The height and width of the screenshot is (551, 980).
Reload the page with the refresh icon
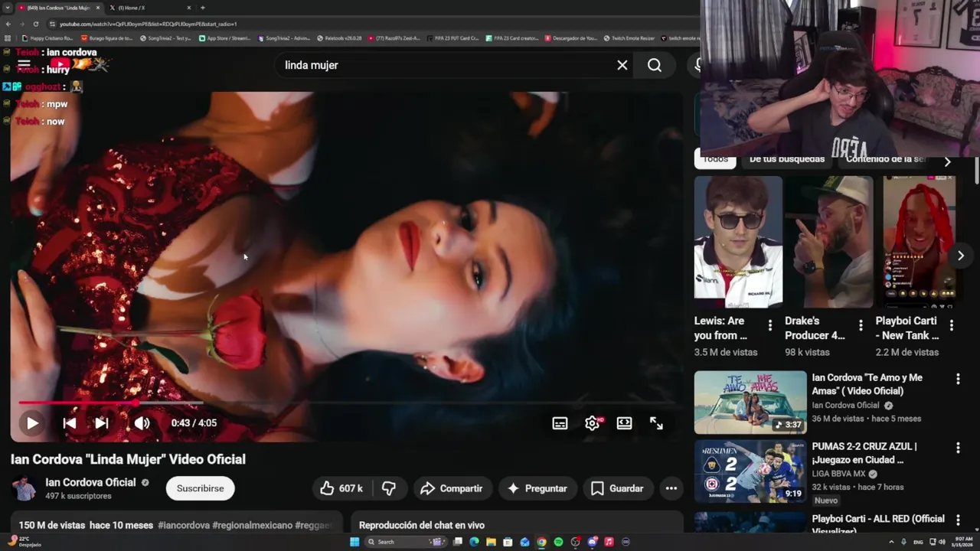pos(35,24)
